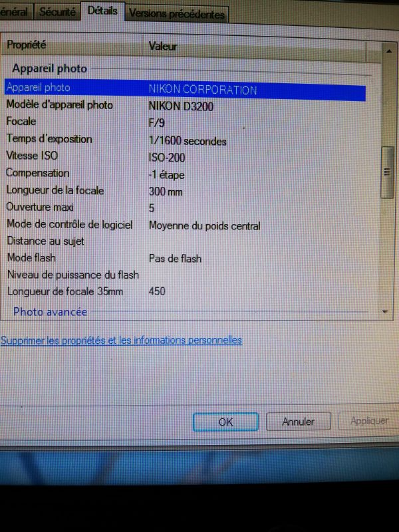Click the F/9 value
This screenshot has height=532, width=399.
156,122
